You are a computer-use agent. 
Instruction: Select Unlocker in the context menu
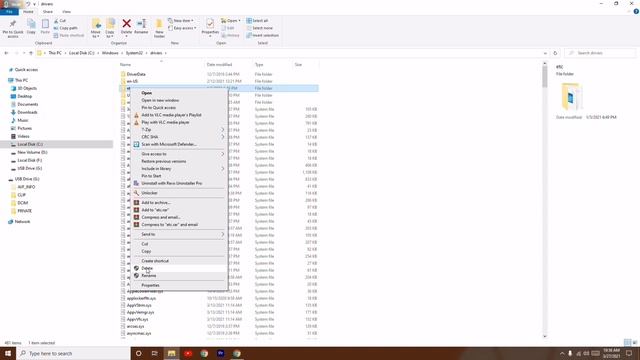(x=179, y=193)
